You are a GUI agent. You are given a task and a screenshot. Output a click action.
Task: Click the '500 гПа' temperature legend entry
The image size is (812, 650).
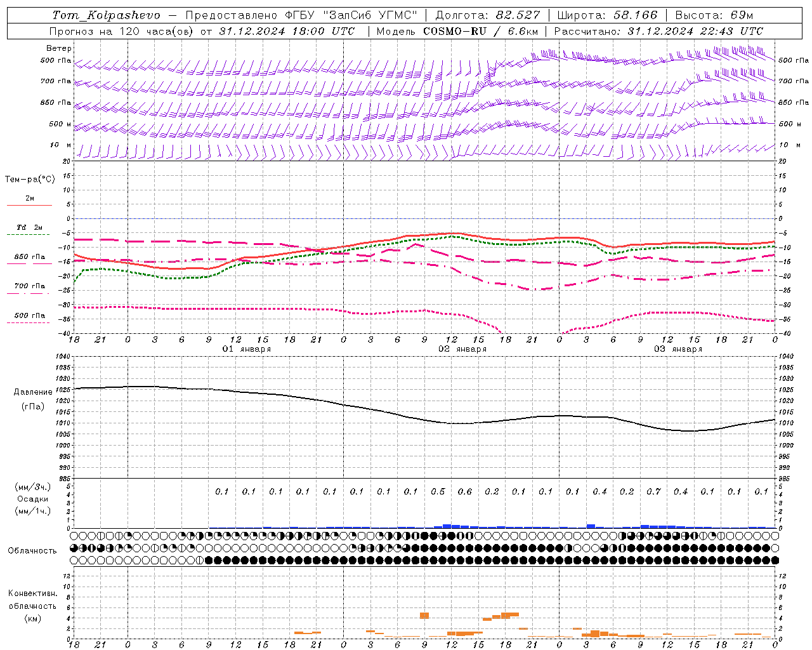(x=30, y=315)
